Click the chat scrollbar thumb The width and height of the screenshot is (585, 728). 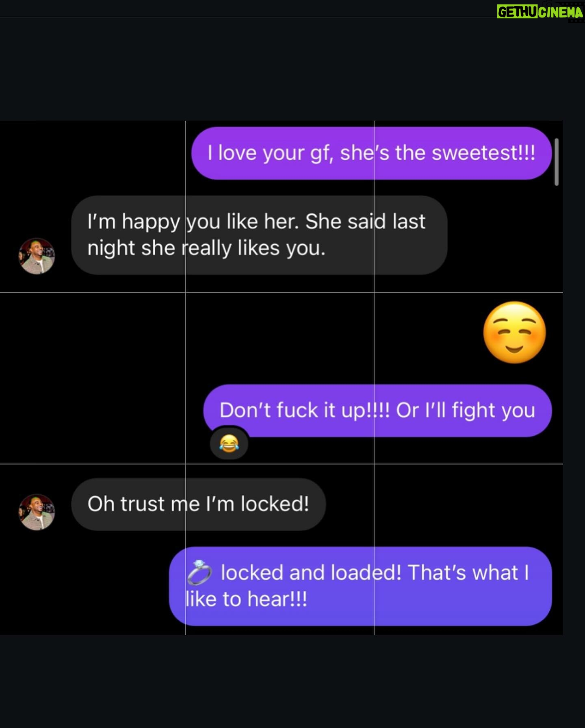(x=557, y=162)
